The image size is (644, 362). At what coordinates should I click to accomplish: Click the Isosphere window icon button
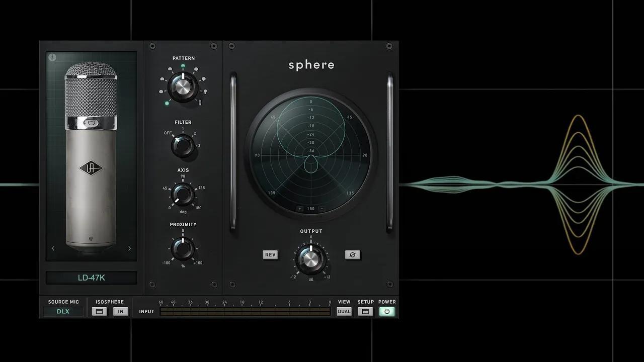99,311
